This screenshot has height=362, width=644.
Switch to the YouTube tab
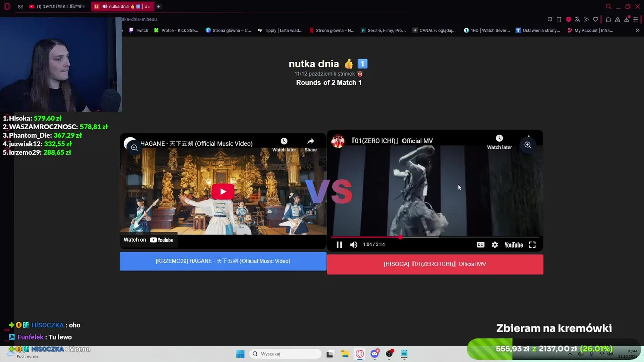56,6
